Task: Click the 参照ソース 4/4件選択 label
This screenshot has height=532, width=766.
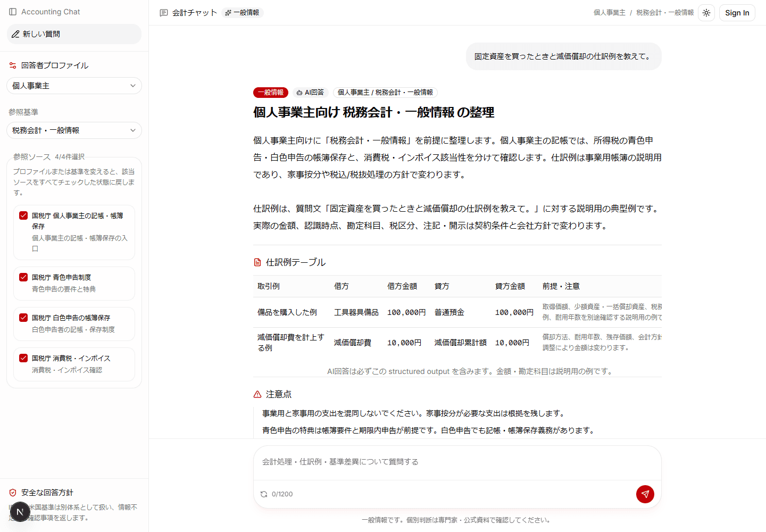Action: tap(49, 157)
